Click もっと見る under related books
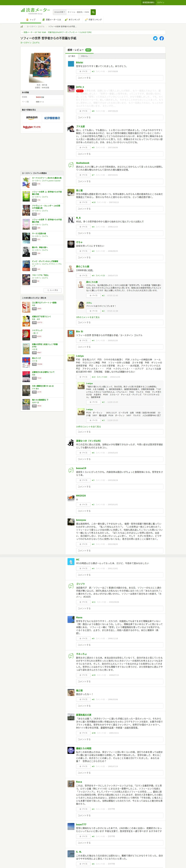186x868 pixels. click(x=53, y=290)
